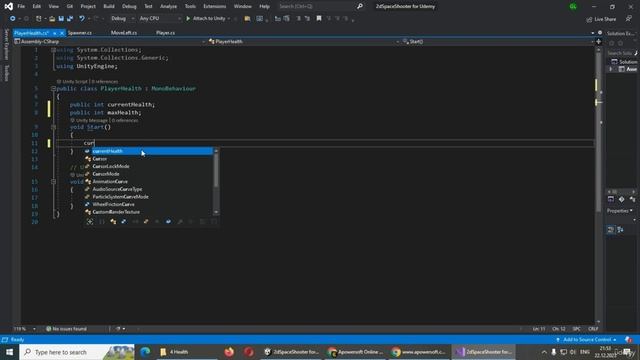Select AudioSourceCurveType suggestion
The height and width of the screenshot is (360, 640).
[x=149, y=189]
